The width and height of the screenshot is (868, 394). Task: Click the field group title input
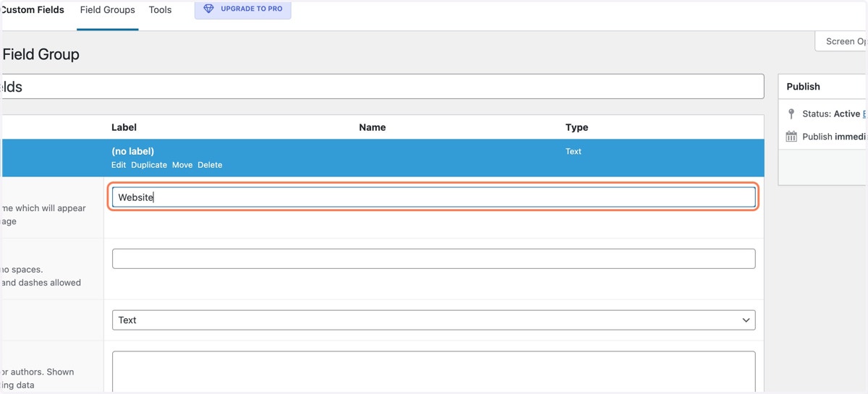[x=383, y=87]
